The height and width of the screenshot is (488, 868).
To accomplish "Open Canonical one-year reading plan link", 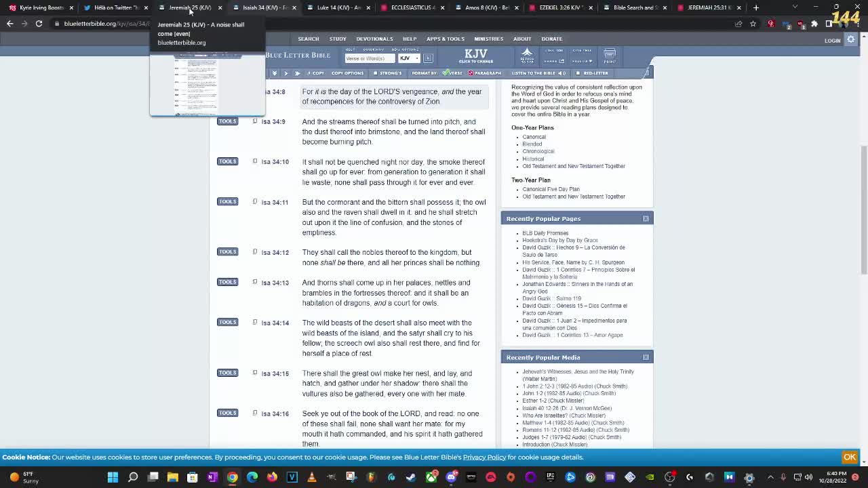I will click(x=534, y=137).
